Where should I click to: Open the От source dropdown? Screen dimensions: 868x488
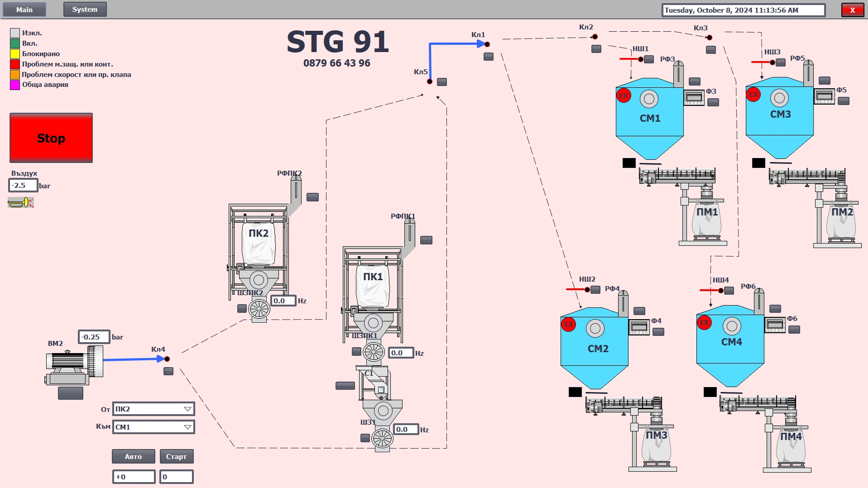(153, 409)
